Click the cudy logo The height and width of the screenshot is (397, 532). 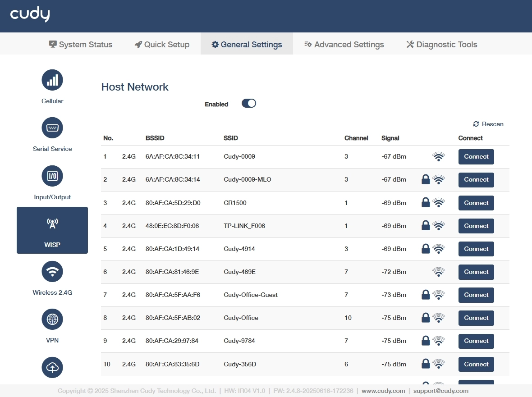pyautogui.click(x=30, y=14)
